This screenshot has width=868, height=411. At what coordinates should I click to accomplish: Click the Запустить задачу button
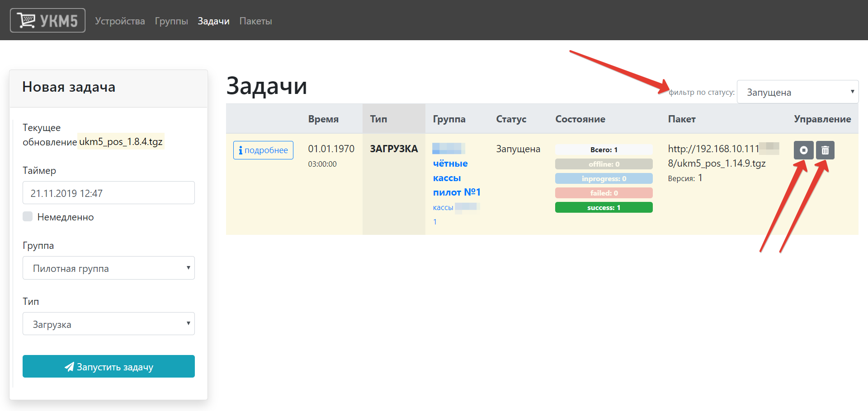[108, 366]
